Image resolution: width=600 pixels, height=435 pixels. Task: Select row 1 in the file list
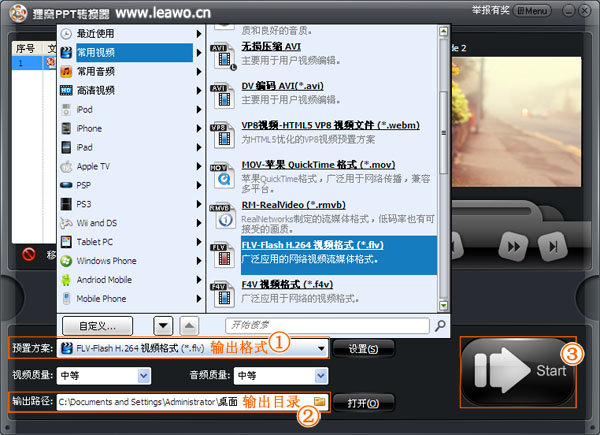click(x=34, y=63)
